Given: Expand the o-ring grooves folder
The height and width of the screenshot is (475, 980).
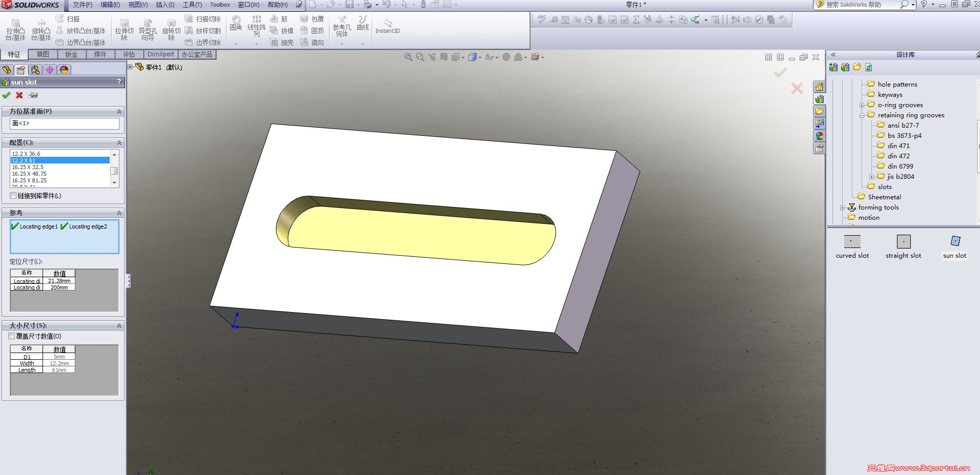Looking at the screenshot, I should tap(862, 105).
